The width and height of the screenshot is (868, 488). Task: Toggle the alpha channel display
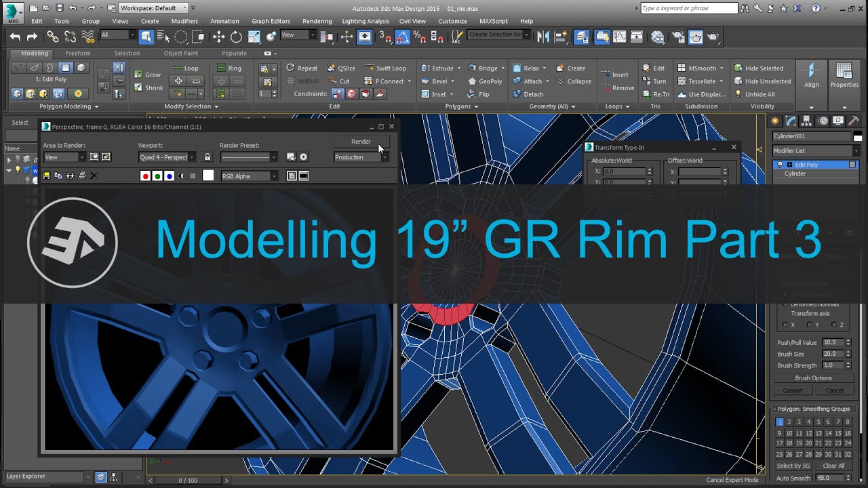coord(181,176)
